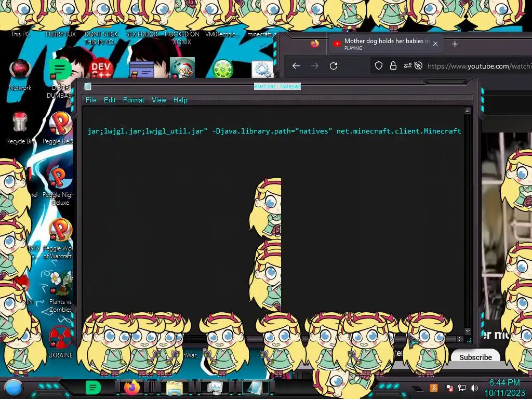
Task: Click the padlock site security icon
Action: point(393,65)
